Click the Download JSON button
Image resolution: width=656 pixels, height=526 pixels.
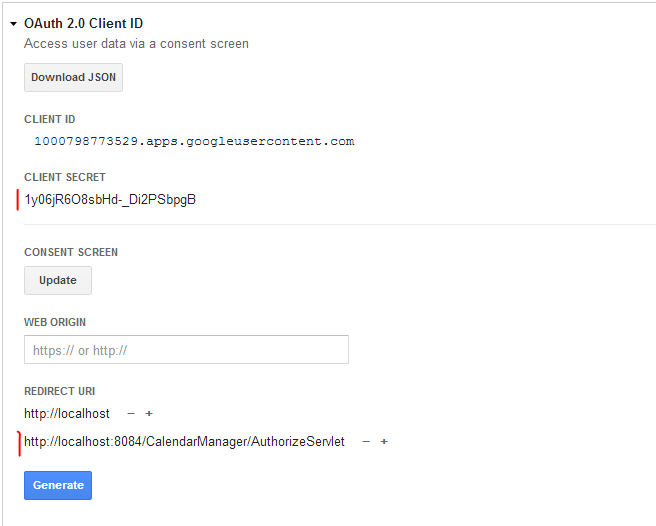(x=73, y=77)
